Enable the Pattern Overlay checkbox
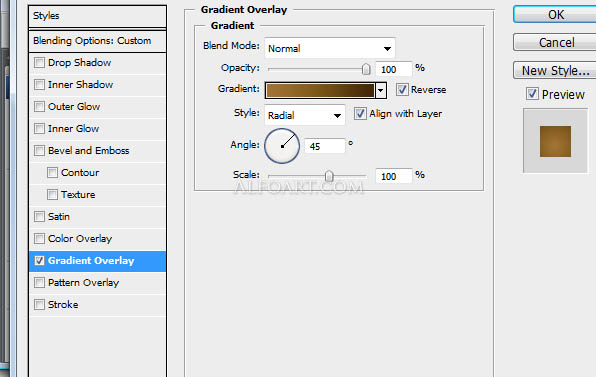 [x=40, y=283]
